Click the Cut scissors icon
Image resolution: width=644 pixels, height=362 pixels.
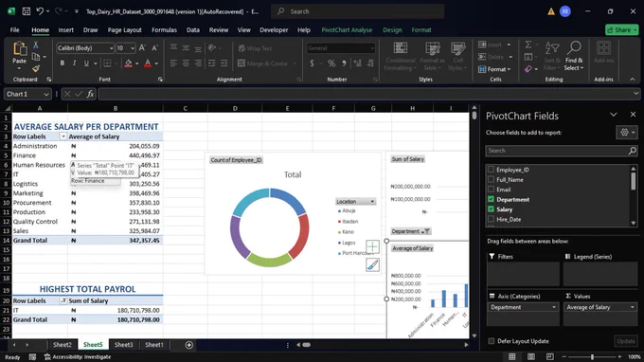tap(36, 45)
